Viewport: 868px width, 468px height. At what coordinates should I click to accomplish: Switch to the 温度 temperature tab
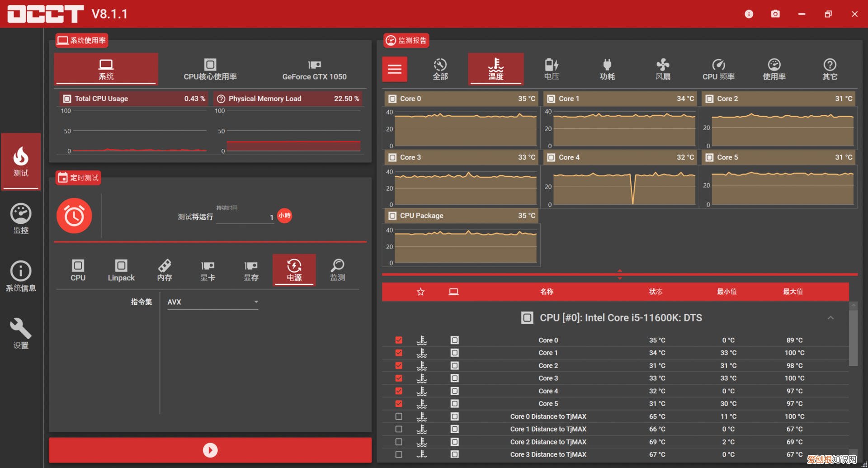496,69
